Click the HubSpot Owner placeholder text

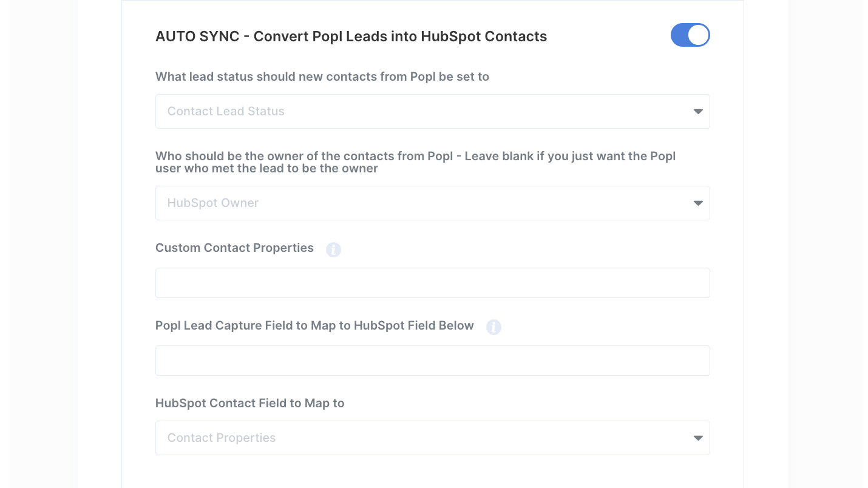click(212, 203)
